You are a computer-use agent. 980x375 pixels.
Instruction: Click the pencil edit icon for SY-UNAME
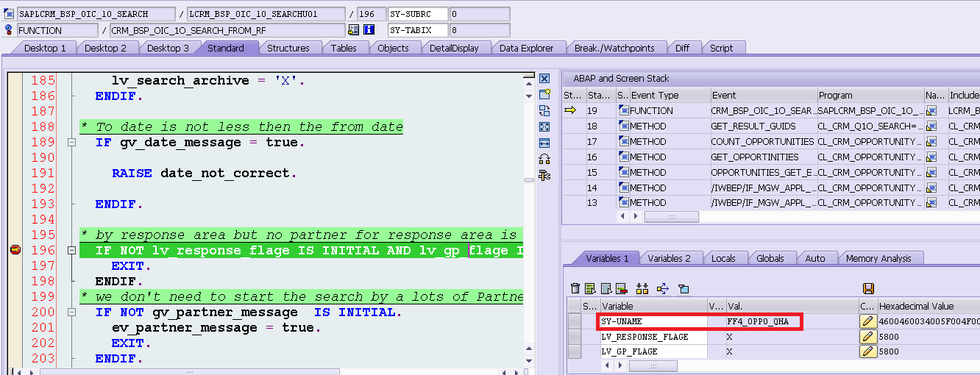click(868, 321)
